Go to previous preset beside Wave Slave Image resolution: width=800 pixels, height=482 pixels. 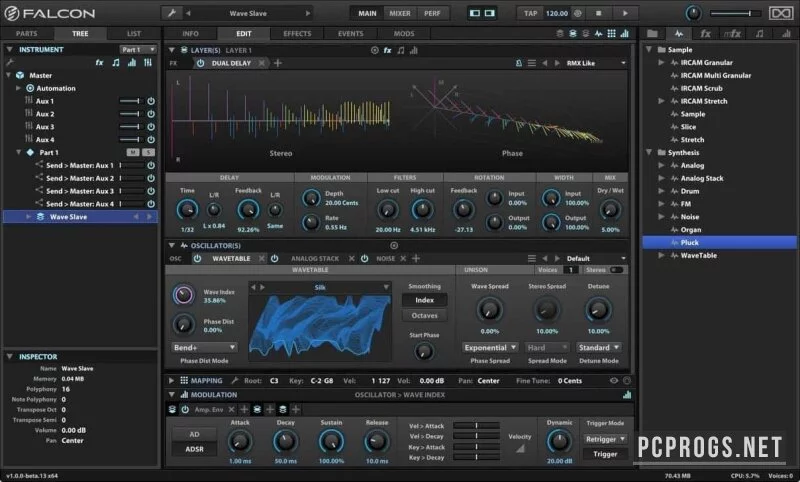coord(188,13)
